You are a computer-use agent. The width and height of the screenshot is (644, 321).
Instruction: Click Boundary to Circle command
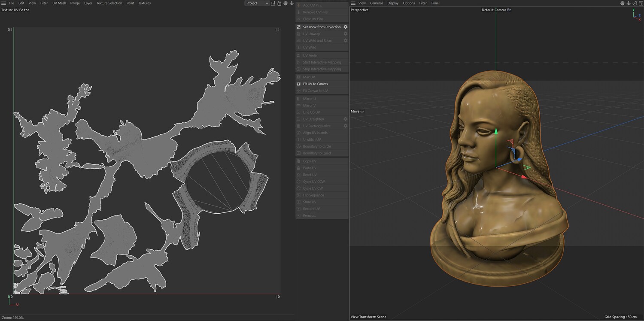click(x=322, y=146)
